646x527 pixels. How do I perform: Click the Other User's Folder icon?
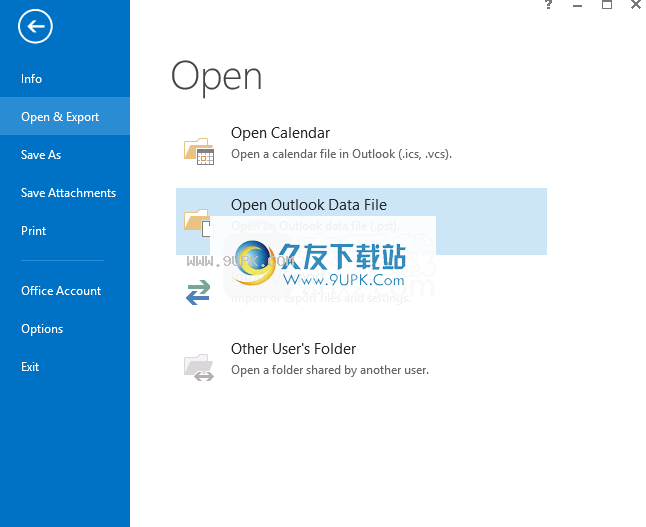[199, 367]
